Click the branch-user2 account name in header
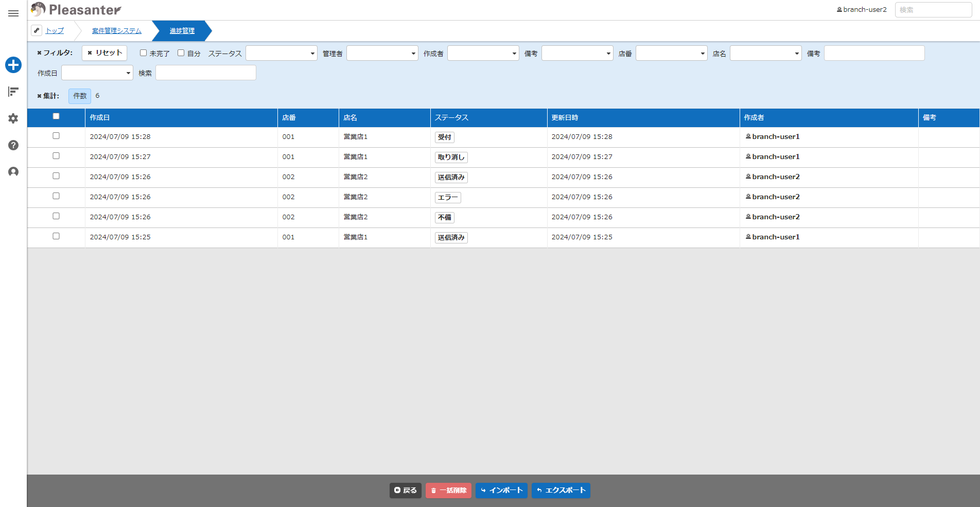Viewport: 980px width, 507px height. click(862, 10)
